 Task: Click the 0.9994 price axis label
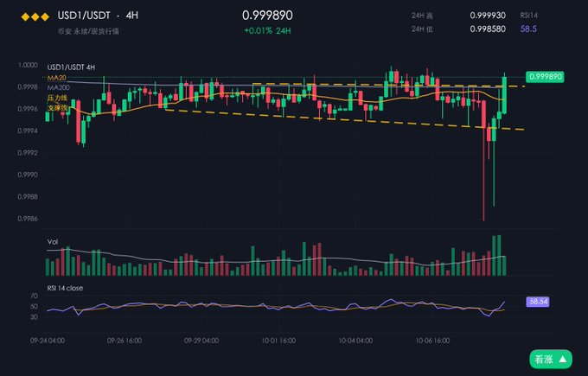pos(28,131)
